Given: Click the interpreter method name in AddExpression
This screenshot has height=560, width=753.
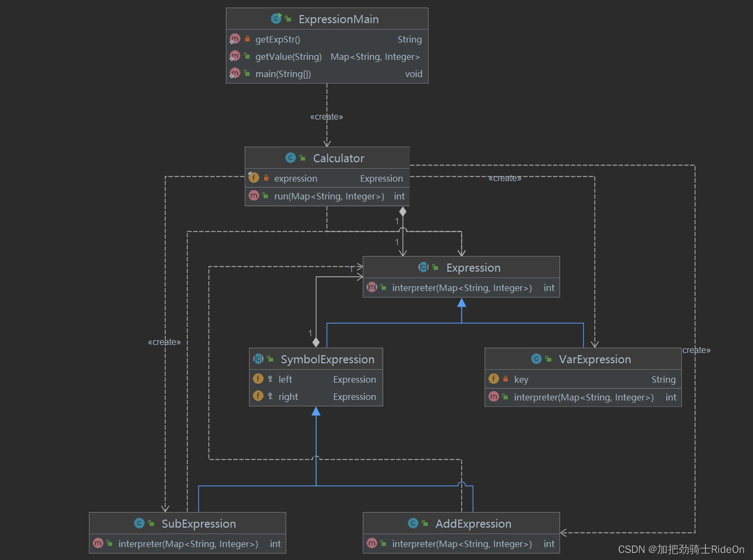Looking at the screenshot, I should click(462, 544).
